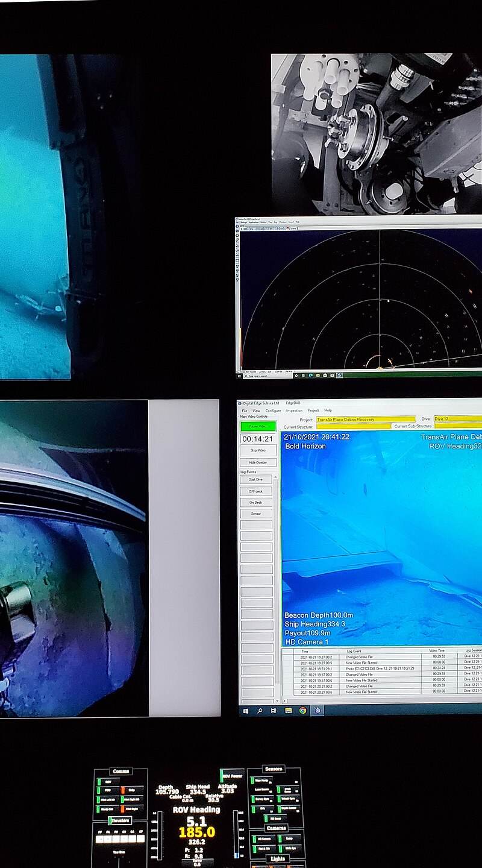Open search icon on EdgeDVR taskbar
This screenshot has width=482, height=868.
click(260, 711)
